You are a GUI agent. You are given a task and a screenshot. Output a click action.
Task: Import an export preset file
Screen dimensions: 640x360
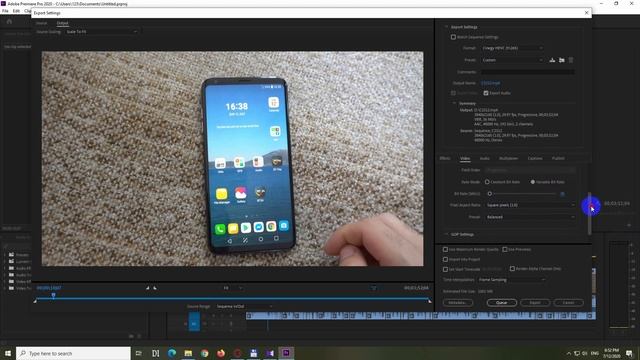pyautogui.click(x=562, y=60)
